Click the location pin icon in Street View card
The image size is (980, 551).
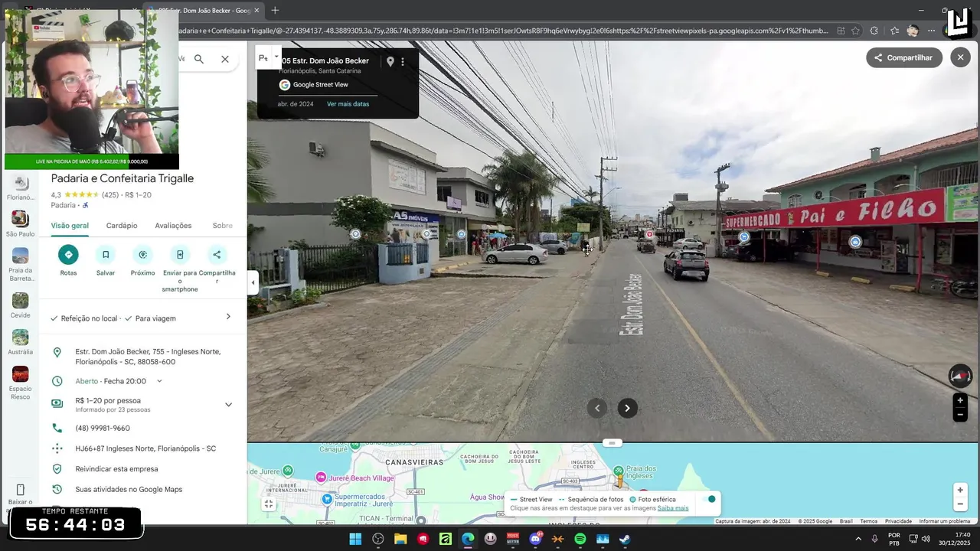coord(390,61)
